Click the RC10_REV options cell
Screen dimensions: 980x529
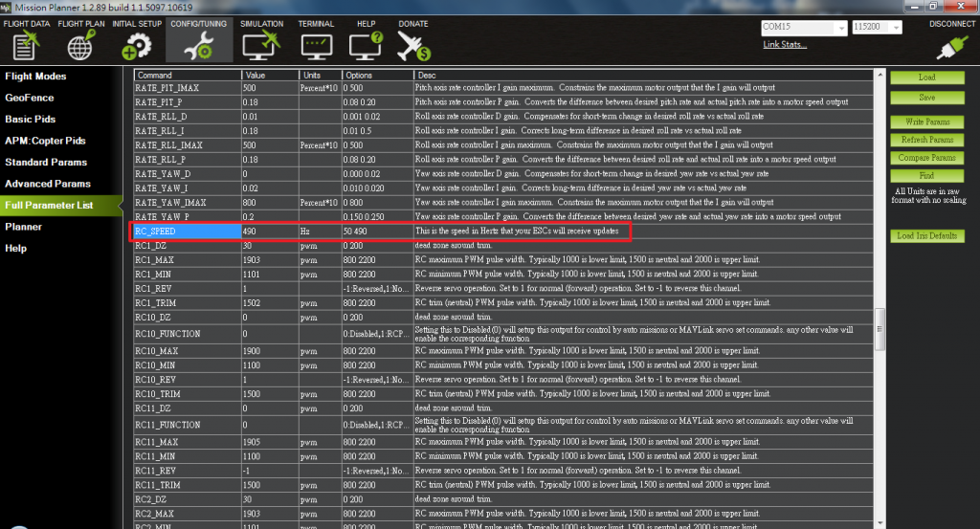377,380
